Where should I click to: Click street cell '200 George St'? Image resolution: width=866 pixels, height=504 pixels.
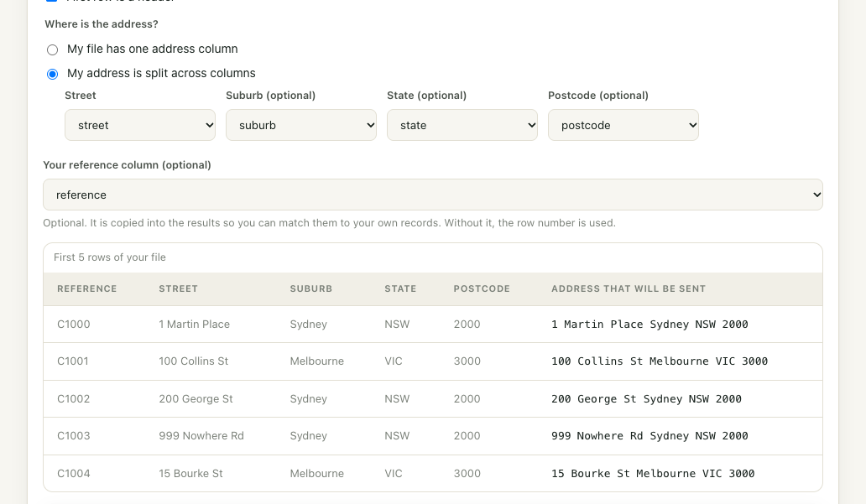pyautogui.click(x=196, y=398)
